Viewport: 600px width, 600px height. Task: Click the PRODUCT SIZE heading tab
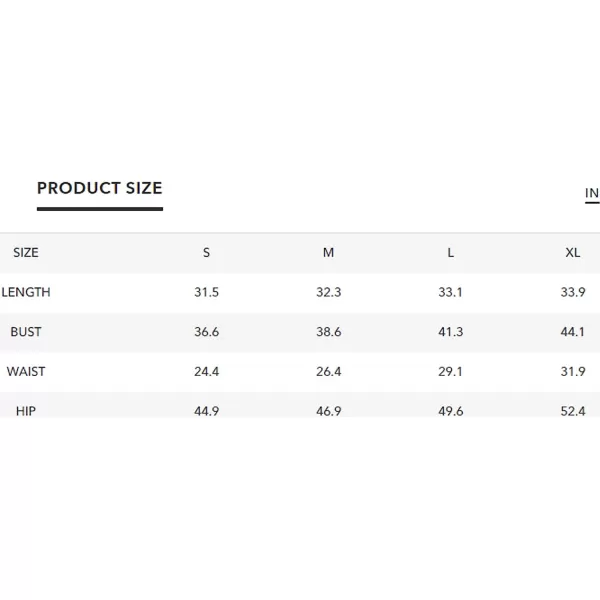[x=100, y=188]
